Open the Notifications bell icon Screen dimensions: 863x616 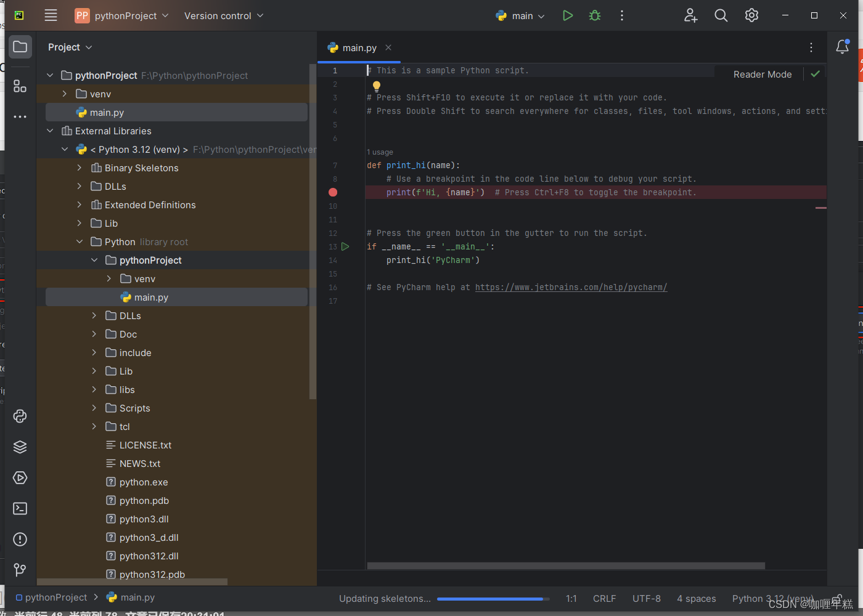point(843,47)
